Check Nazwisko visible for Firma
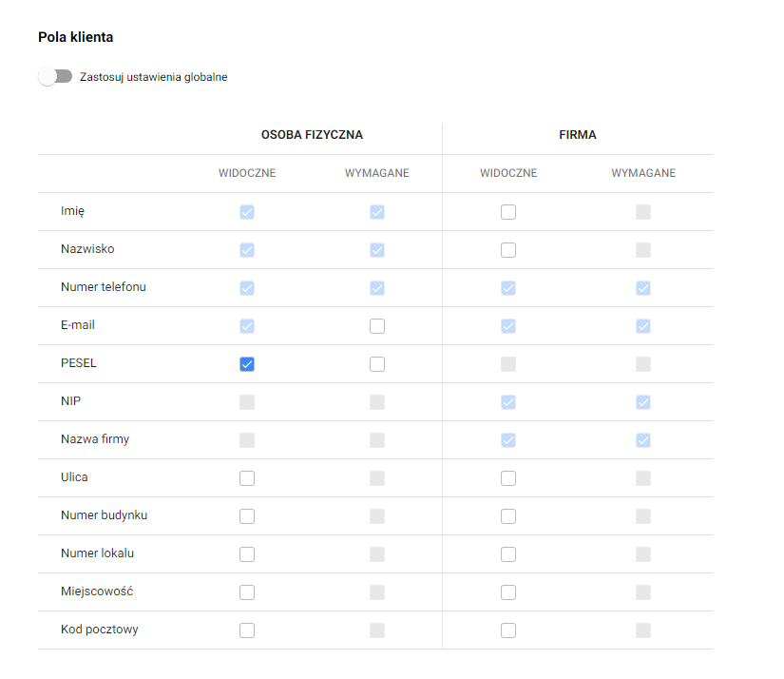Viewport: 784px width, 679px height. coord(508,249)
